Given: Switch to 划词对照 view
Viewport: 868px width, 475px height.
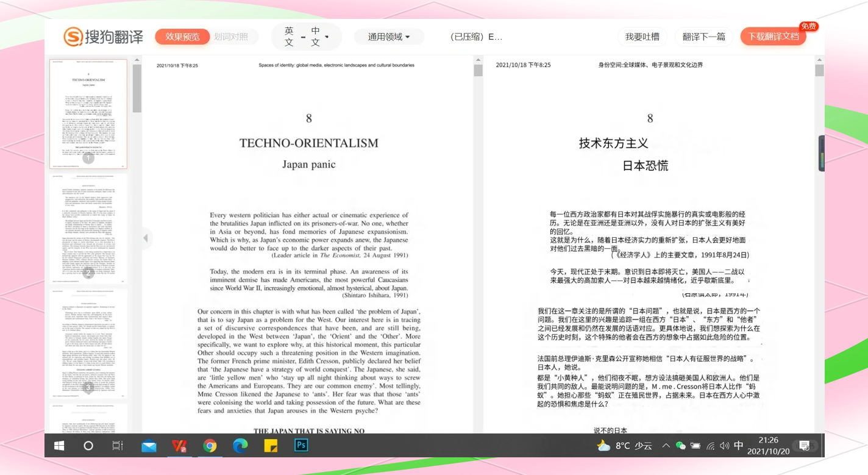Looking at the screenshot, I should tap(232, 37).
